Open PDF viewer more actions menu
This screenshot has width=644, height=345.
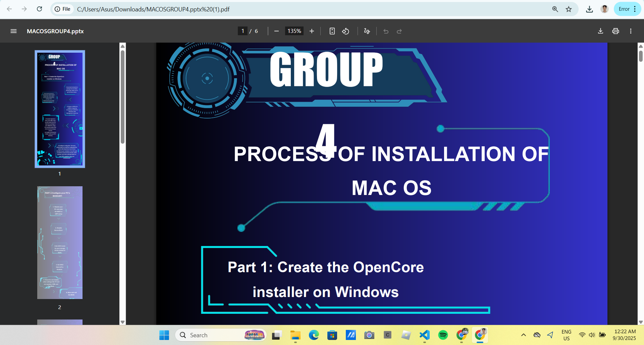[x=631, y=31]
